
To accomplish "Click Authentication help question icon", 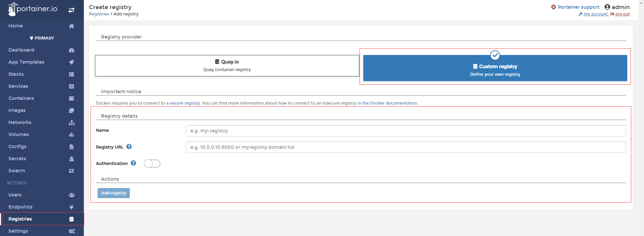I will 133,163.
